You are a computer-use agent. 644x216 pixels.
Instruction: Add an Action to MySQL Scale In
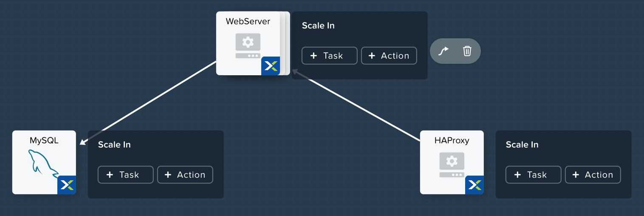(185, 175)
